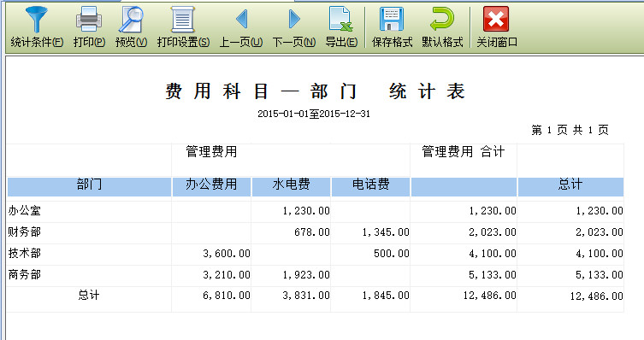Image resolution: width=644 pixels, height=340 pixels.
Task: Select the 办公室 row label
Action: click(25, 211)
